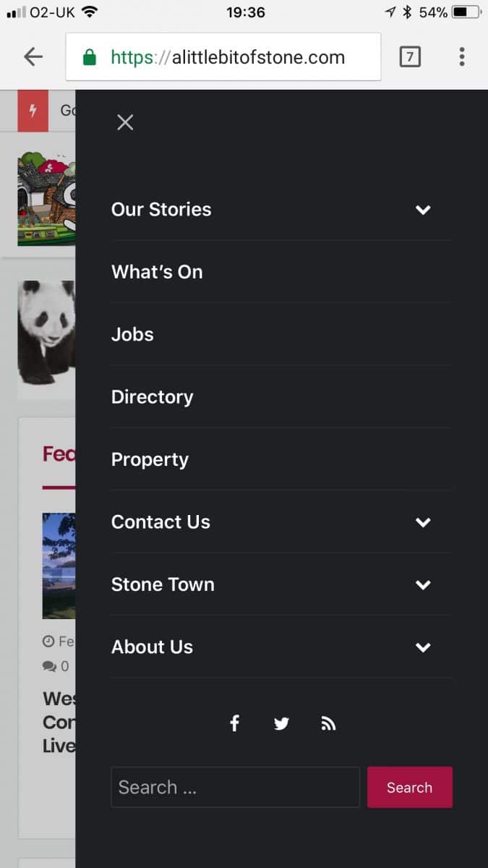Expand the Our Stories submenu
The width and height of the screenshot is (488, 868).
pos(423,210)
